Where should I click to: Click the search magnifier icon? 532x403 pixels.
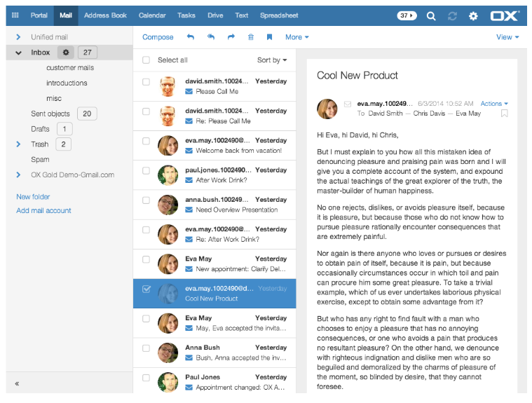pos(431,15)
